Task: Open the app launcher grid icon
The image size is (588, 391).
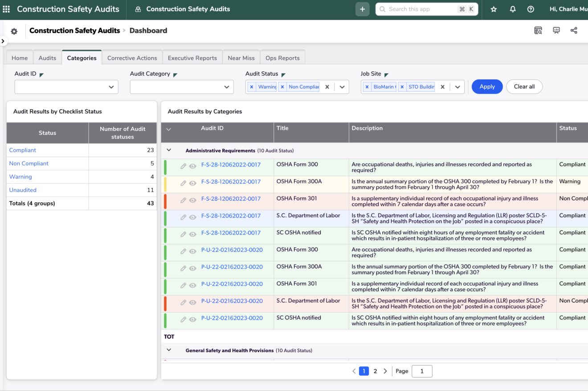Action: click(x=6, y=9)
